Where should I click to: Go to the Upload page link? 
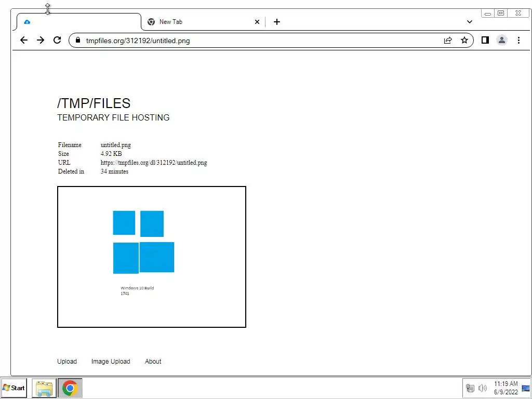tap(67, 362)
